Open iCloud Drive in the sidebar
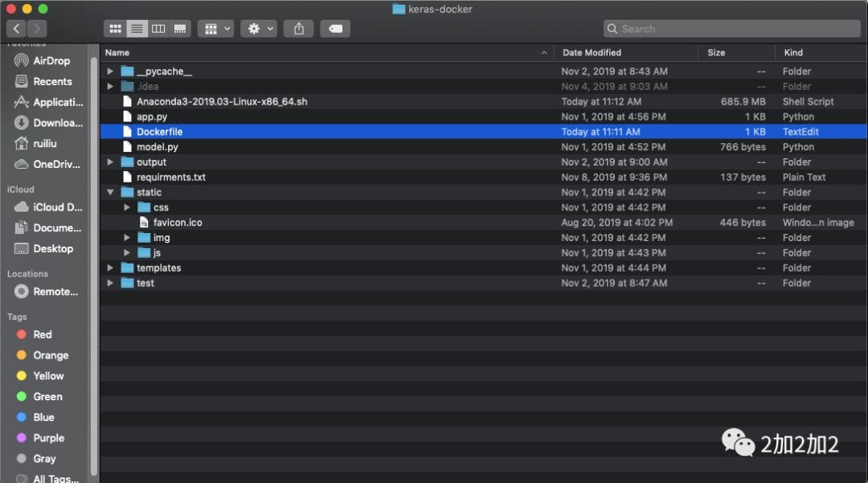The height and width of the screenshot is (483, 868). coord(51,207)
